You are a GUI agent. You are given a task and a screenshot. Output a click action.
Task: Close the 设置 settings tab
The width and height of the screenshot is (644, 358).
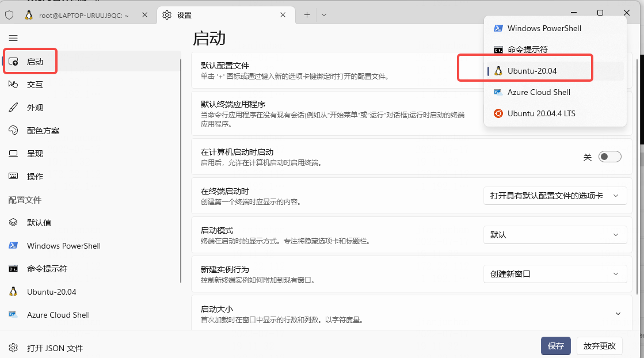(x=283, y=15)
